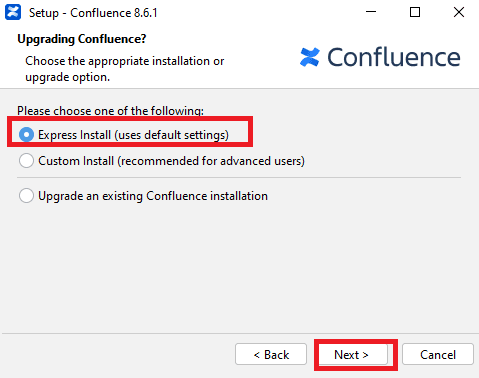Click the blue Confluence logo symbol in header
Screen dimensions: 479x378
310,57
